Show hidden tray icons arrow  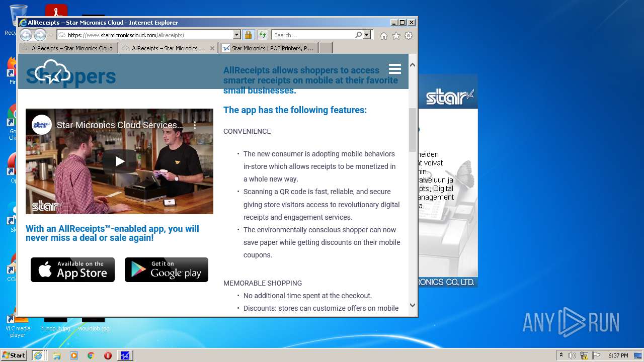(561, 355)
